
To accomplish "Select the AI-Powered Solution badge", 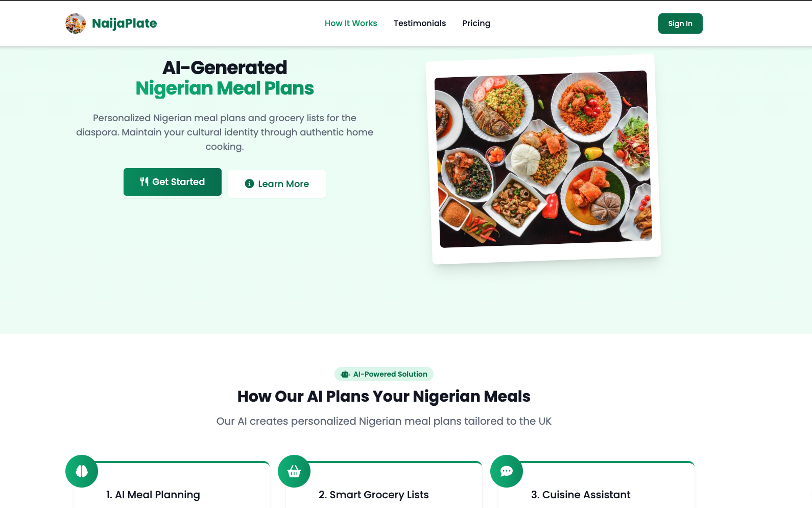I will pyautogui.click(x=384, y=374).
